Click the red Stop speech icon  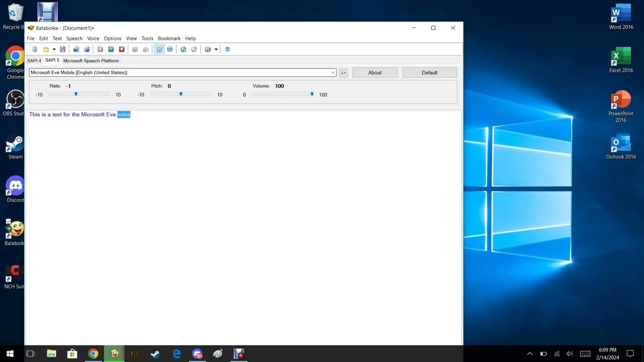pos(122,49)
